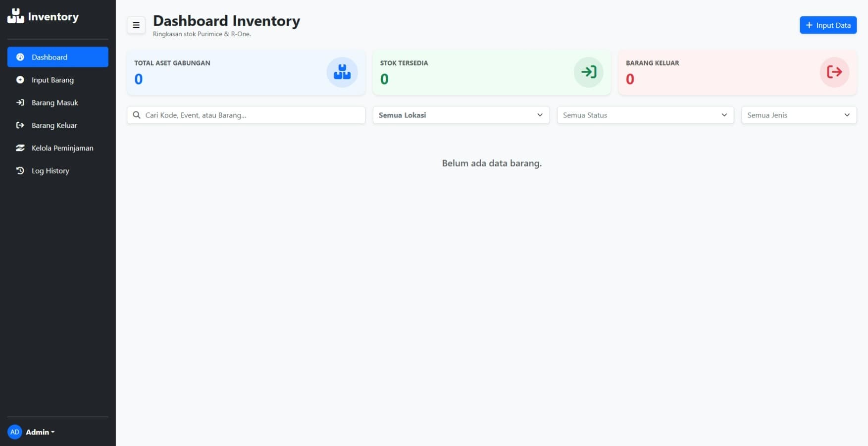Click the "Belum ada data barang." message
The image size is (868, 446).
(x=492, y=163)
